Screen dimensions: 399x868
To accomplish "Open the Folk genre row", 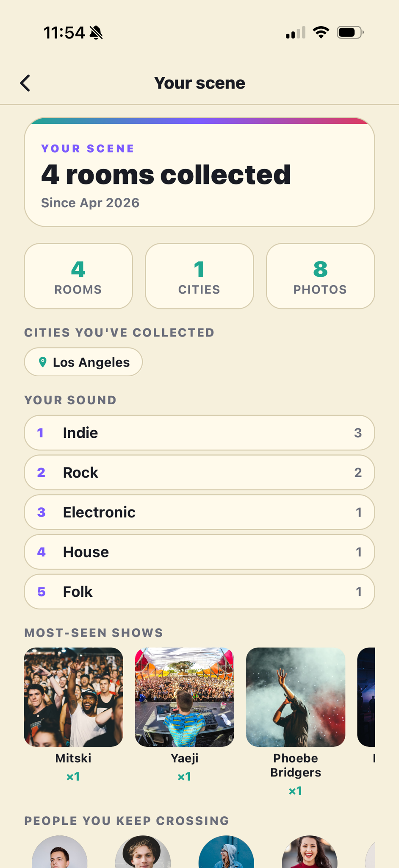I will click(x=199, y=592).
